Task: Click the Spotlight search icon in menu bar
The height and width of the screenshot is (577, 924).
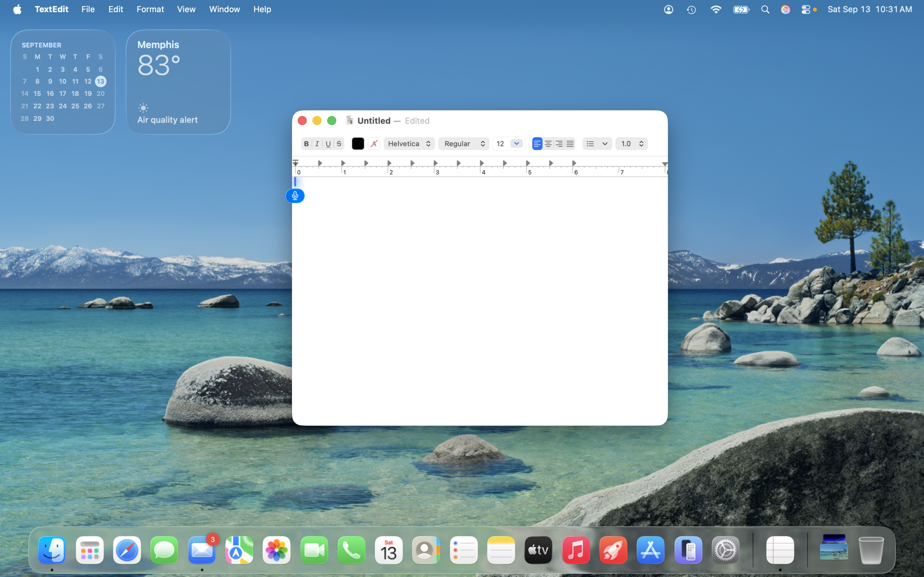Action: coord(765,9)
